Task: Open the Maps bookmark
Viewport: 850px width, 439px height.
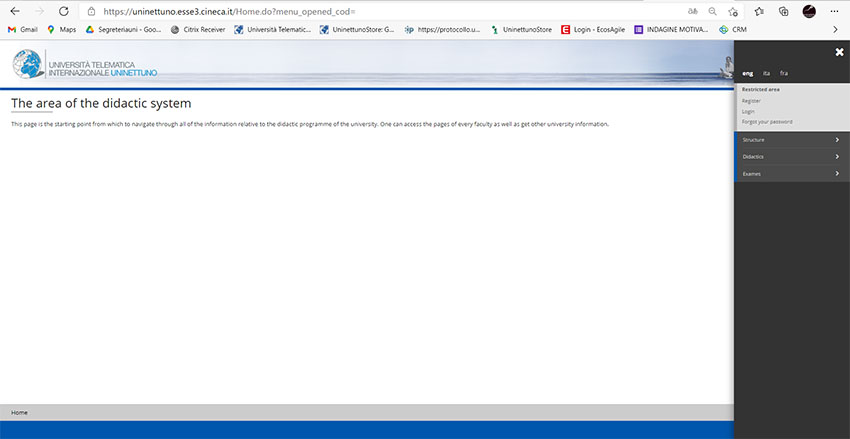Action: (x=61, y=30)
